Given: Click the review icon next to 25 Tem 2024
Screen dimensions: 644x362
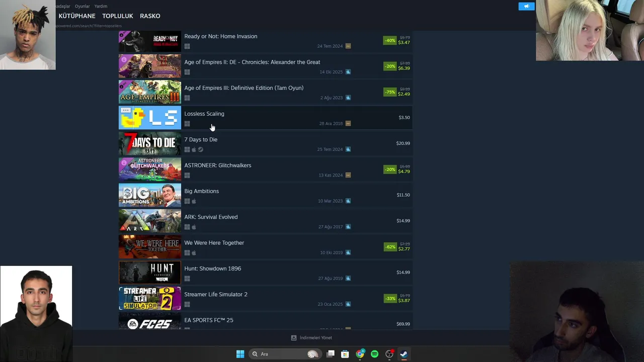Looking at the screenshot, I should [348, 149].
